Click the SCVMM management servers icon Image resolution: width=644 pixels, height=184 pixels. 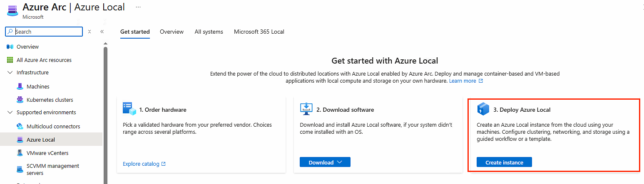[20, 169]
